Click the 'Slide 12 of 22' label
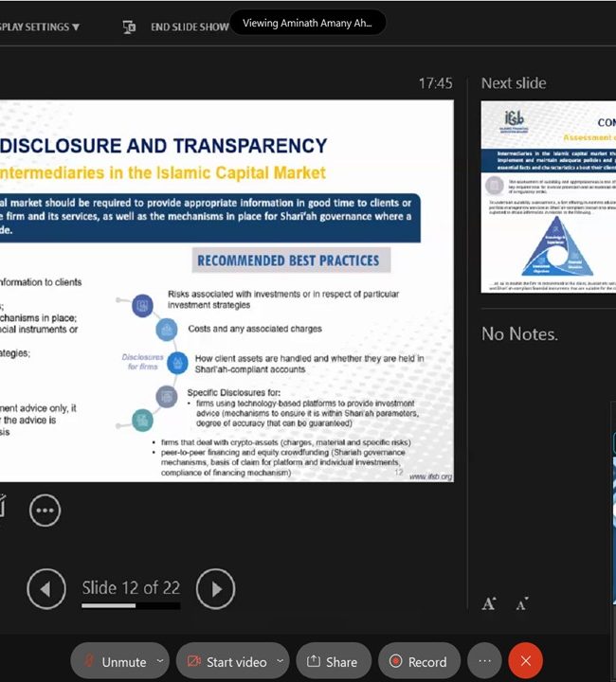This screenshot has height=682, width=616. point(131,587)
